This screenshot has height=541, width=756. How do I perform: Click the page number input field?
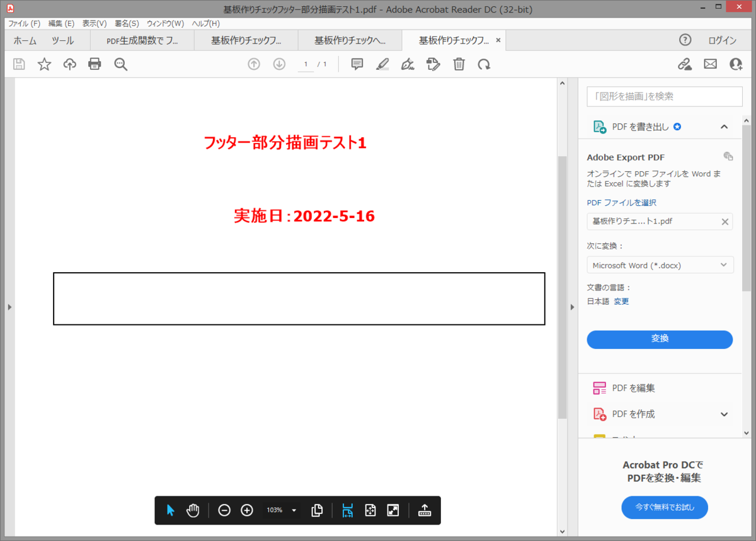[306, 64]
